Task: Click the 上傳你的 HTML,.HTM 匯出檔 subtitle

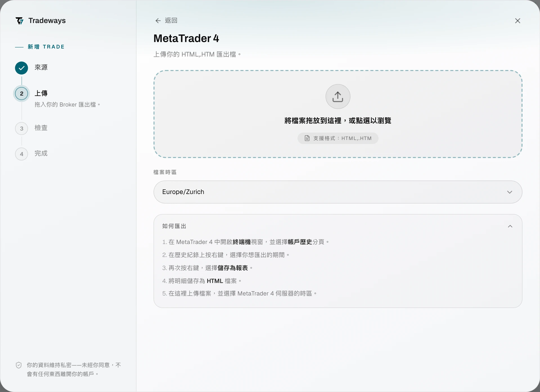Action: pyautogui.click(x=197, y=54)
